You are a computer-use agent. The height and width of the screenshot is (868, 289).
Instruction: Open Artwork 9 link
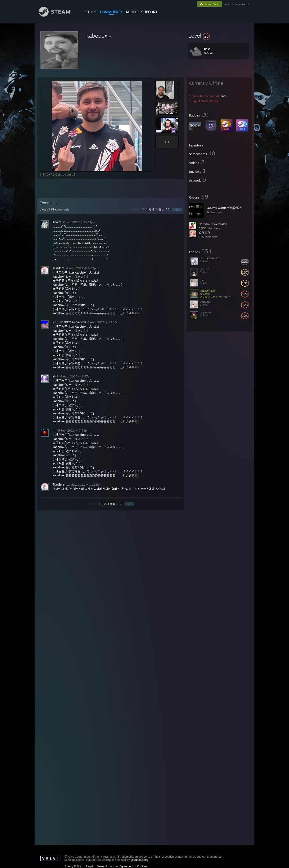197,180
